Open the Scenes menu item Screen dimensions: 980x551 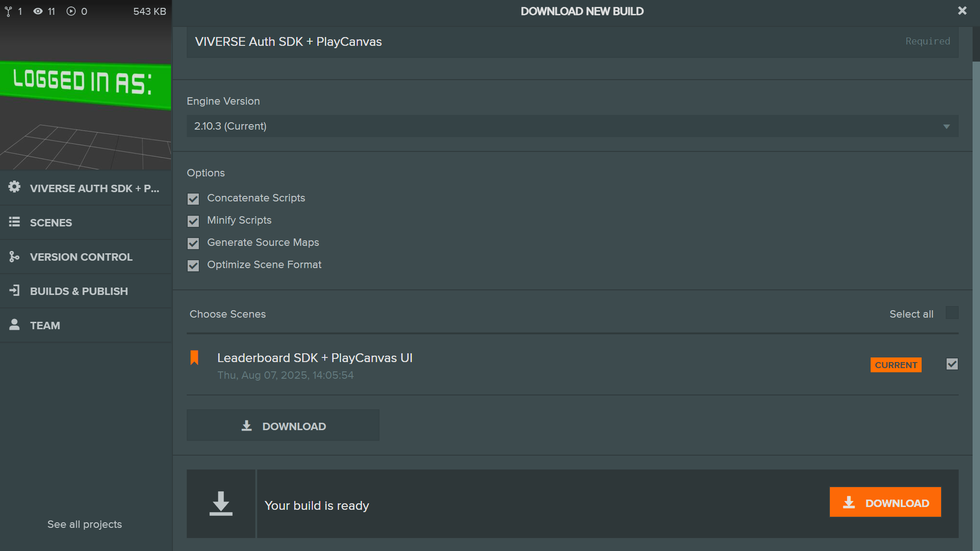(x=51, y=223)
